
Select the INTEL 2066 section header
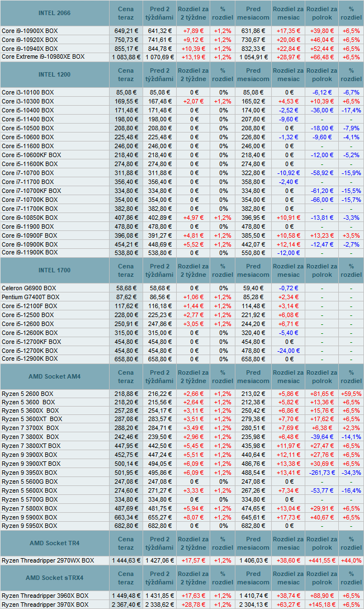click(54, 13)
